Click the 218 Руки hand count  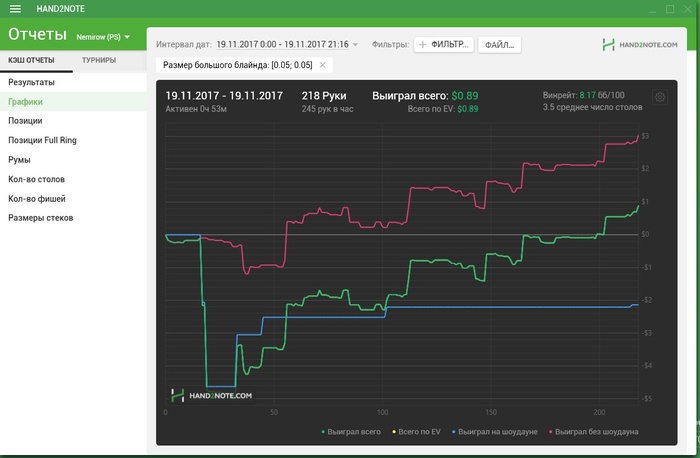(324, 96)
